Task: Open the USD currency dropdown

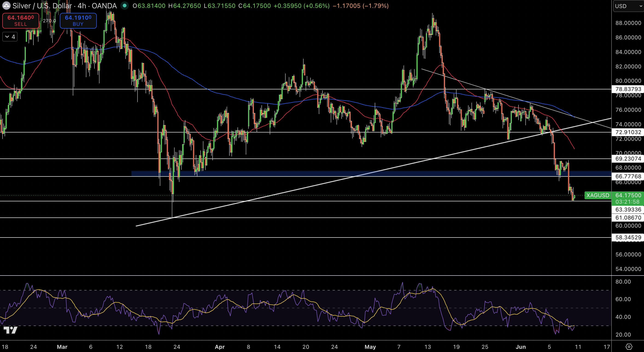Action: (628, 6)
